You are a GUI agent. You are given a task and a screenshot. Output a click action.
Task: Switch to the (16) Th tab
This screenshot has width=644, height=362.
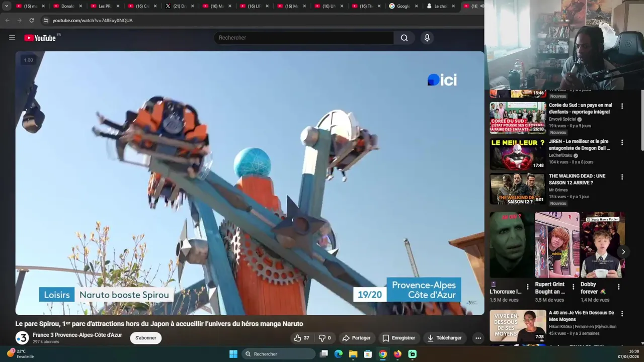coord(366,6)
